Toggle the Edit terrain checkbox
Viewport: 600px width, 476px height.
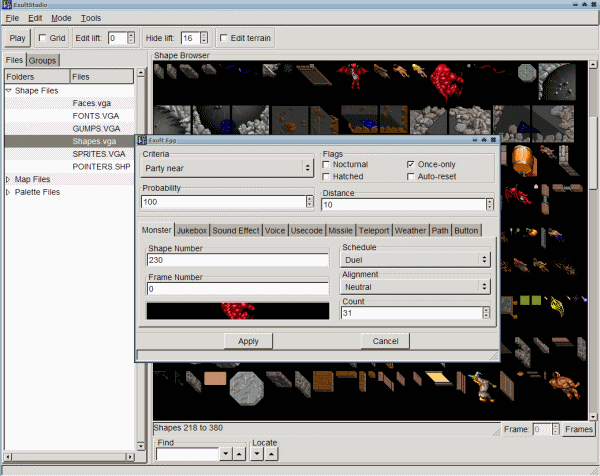(223, 38)
